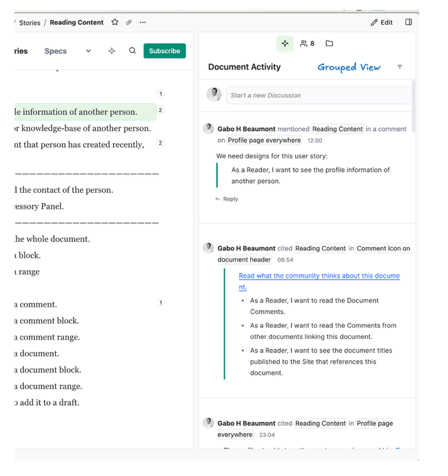Click the sparkle icon next to search
The height and width of the screenshot is (476, 448).
click(x=112, y=51)
